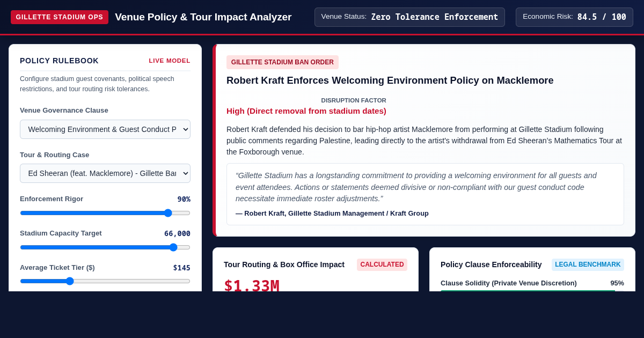Click the Enforcement Rigor 90% value
This screenshot has width=644, height=338.
[x=184, y=199]
